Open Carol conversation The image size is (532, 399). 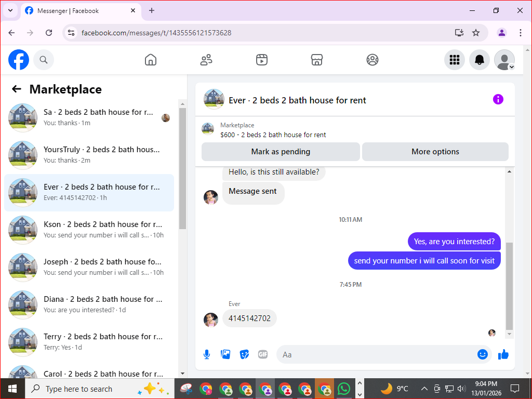tap(89, 371)
